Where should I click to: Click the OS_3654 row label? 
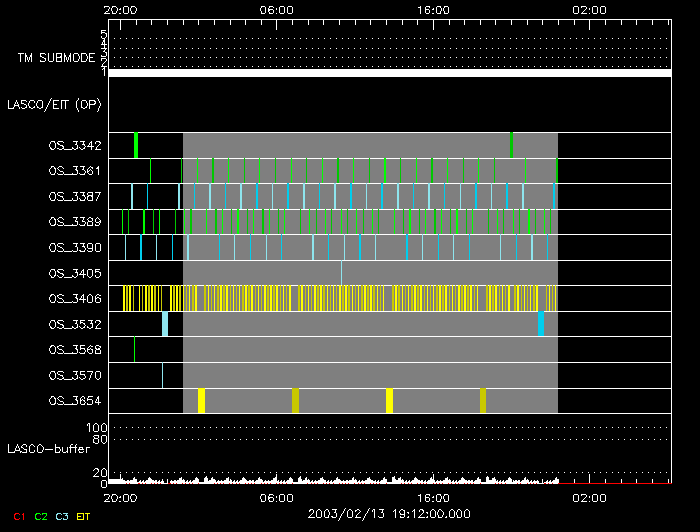75,401
